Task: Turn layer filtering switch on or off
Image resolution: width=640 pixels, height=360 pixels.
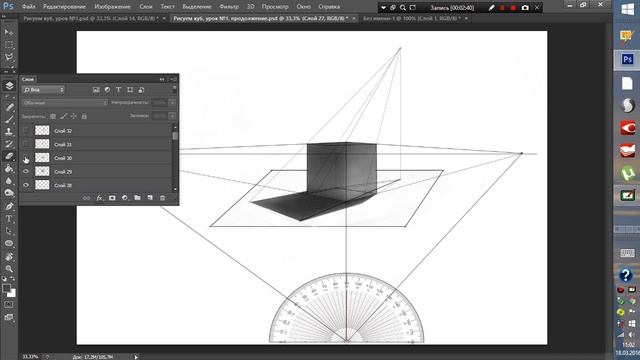Action: pyautogui.click(x=174, y=89)
